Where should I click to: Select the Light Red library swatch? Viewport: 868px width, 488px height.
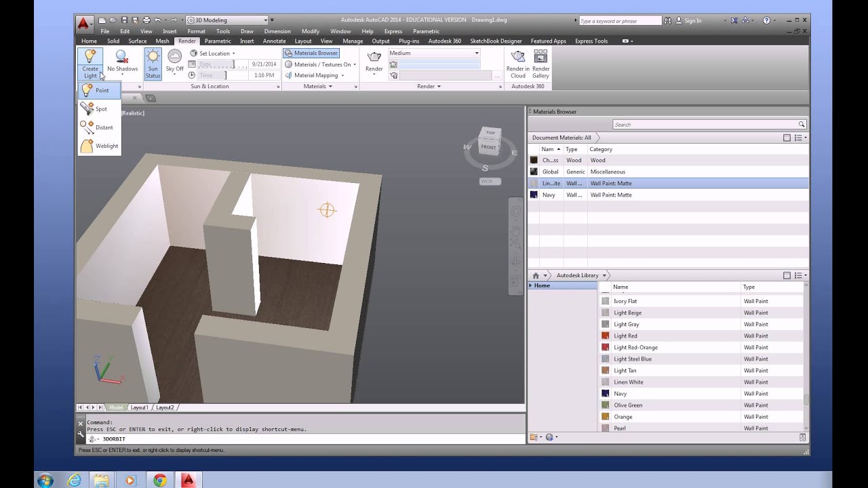pyautogui.click(x=606, y=335)
